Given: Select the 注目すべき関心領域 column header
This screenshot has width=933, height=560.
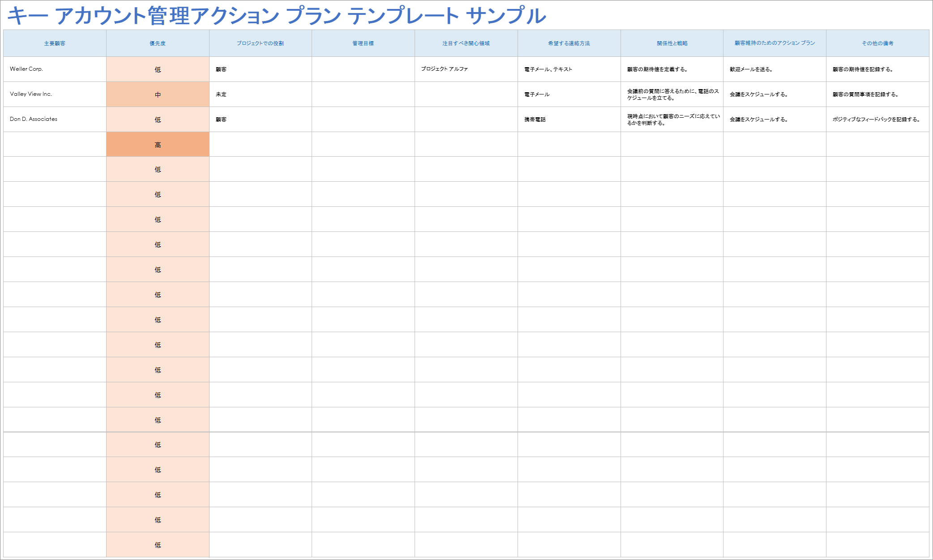Looking at the screenshot, I should (466, 43).
